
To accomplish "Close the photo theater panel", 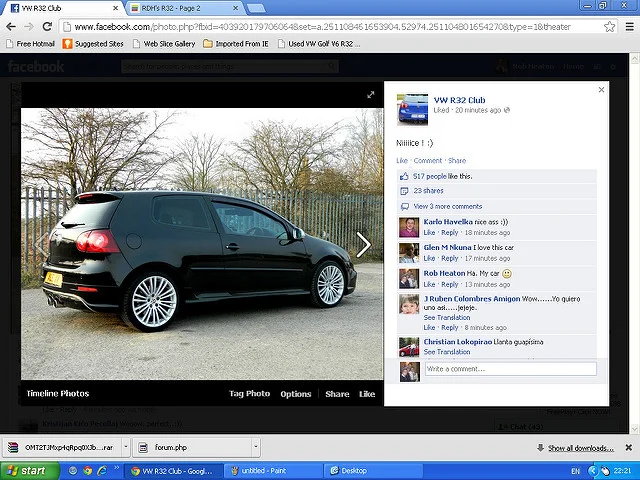I will tap(601, 90).
